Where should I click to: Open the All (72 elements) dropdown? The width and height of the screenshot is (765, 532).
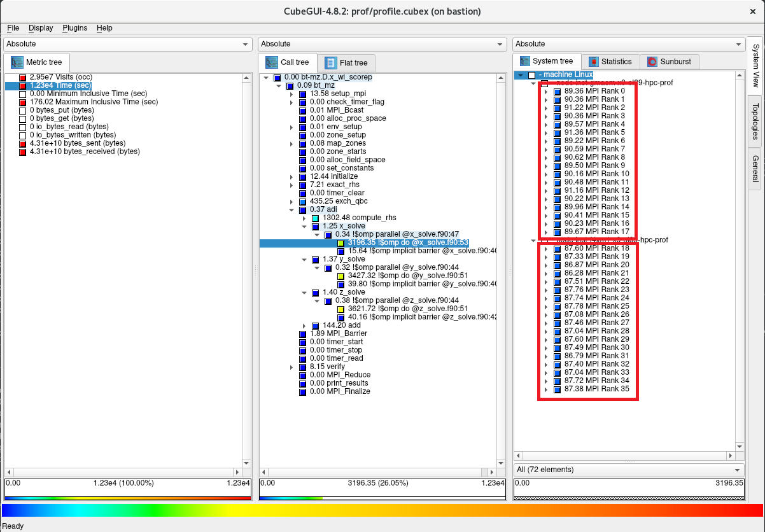[628, 470]
